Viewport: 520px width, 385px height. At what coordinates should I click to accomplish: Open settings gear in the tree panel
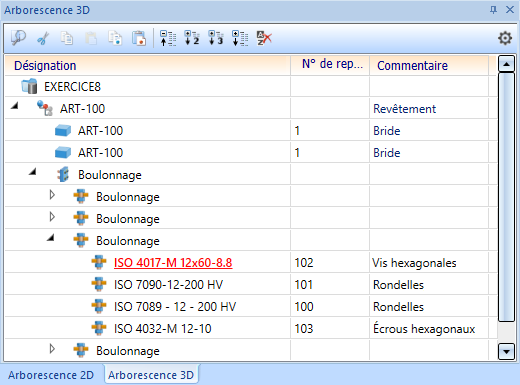click(x=505, y=38)
